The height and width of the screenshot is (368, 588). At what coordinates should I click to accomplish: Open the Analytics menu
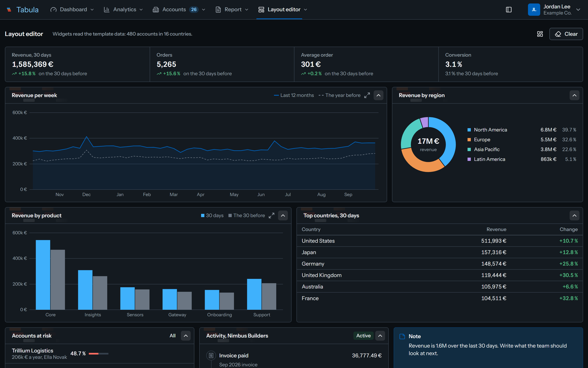pyautogui.click(x=124, y=9)
